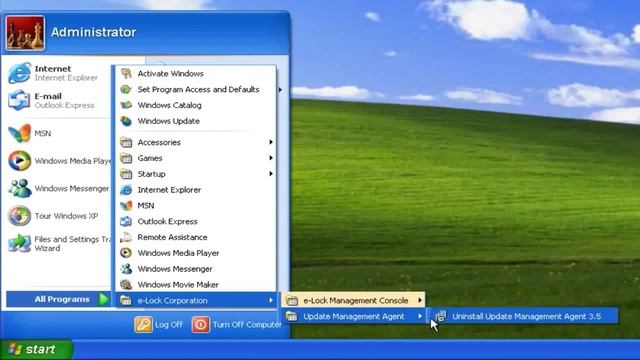The image size is (640, 360).
Task: Click MSN icon in All Programs list
Action: tap(126, 205)
